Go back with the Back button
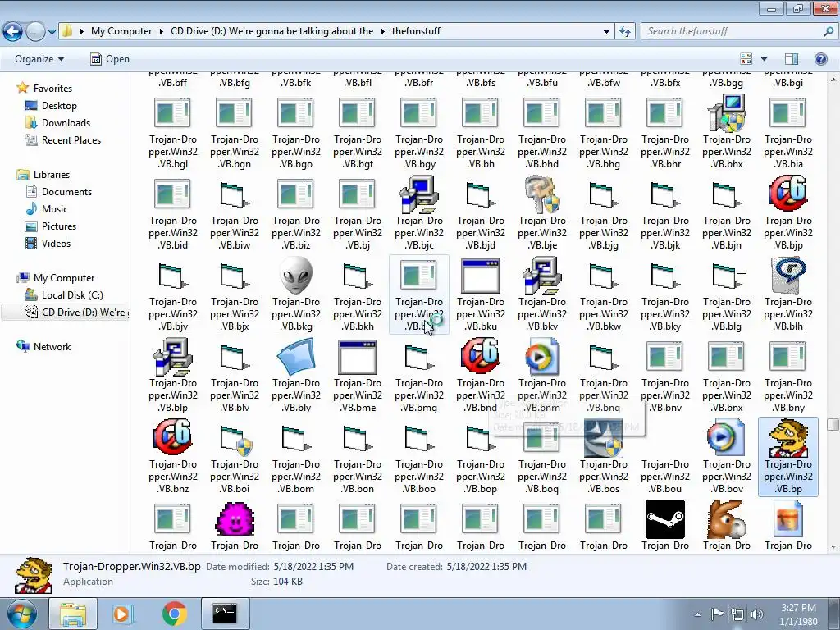The image size is (840, 630). [13, 32]
